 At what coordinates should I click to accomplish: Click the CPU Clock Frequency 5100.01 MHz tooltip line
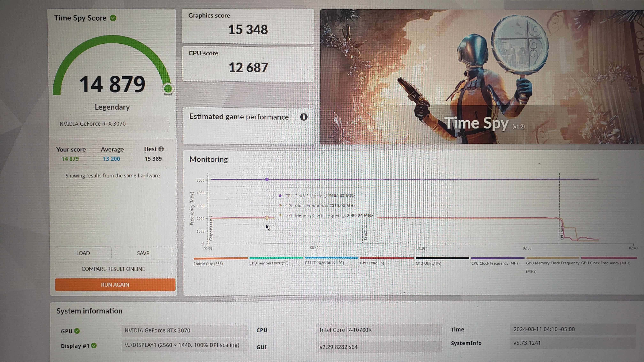[x=317, y=196]
